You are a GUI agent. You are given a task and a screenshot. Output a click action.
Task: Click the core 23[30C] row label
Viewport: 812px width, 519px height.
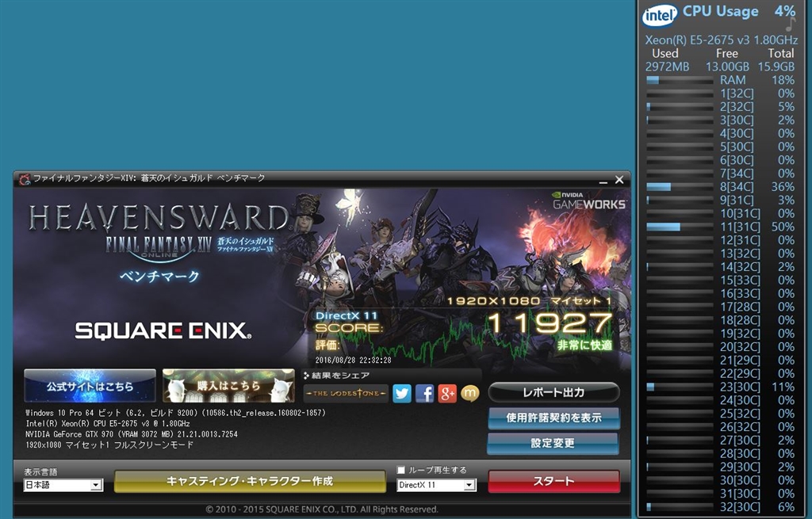740,387
